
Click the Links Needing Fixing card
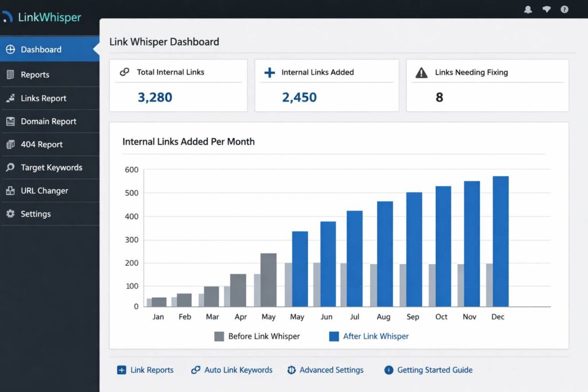pos(487,85)
